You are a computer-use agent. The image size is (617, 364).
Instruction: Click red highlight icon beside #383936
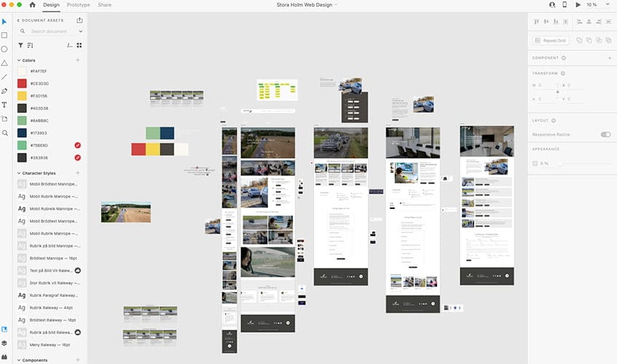78,158
